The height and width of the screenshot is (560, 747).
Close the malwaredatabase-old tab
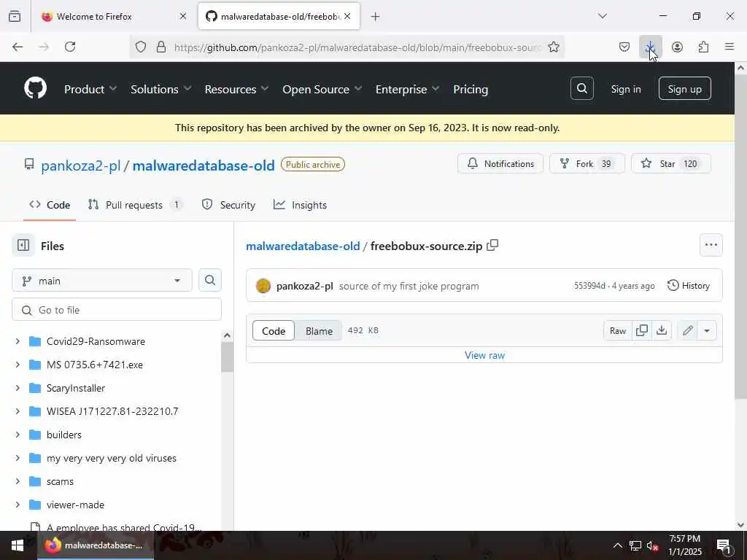point(347,16)
